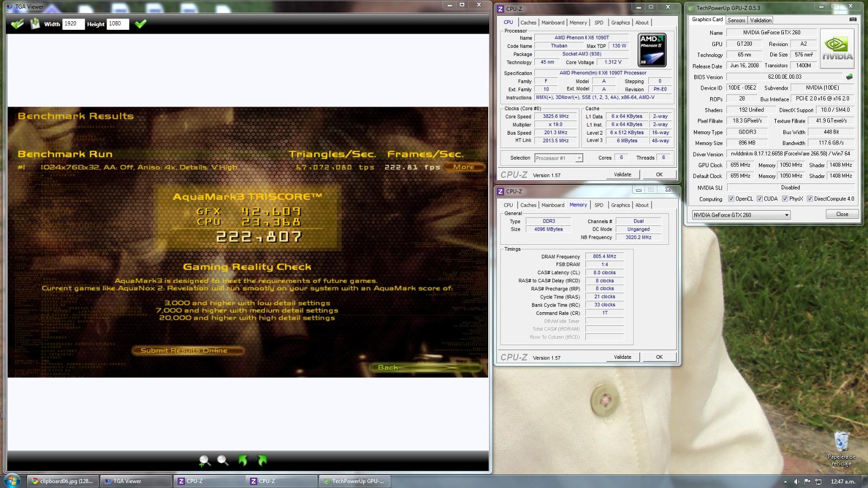This screenshot has width=868, height=488.
Task: Switch to TGA Viewer taskbar item
Action: click(x=135, y=481)
